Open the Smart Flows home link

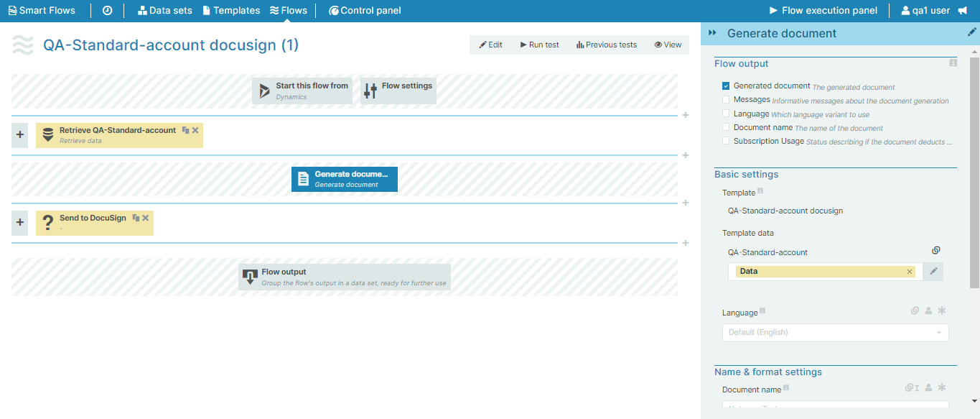click(x=42, y=11)
